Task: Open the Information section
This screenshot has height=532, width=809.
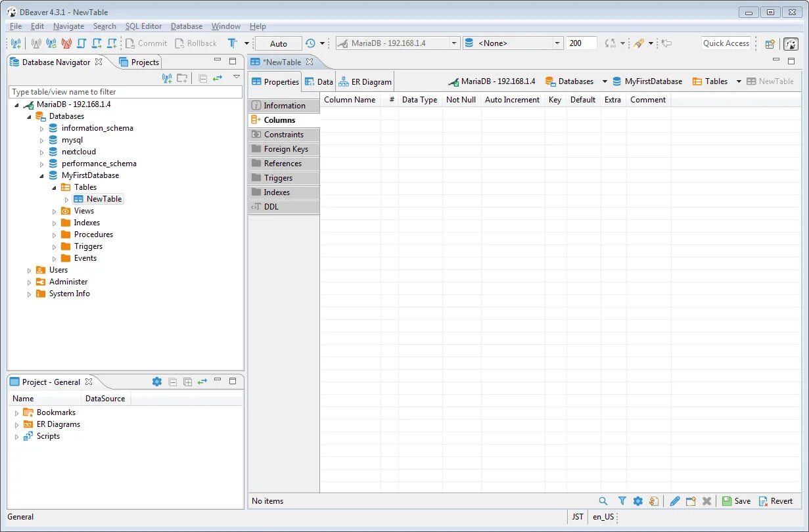Action: [x=284, y=106]
